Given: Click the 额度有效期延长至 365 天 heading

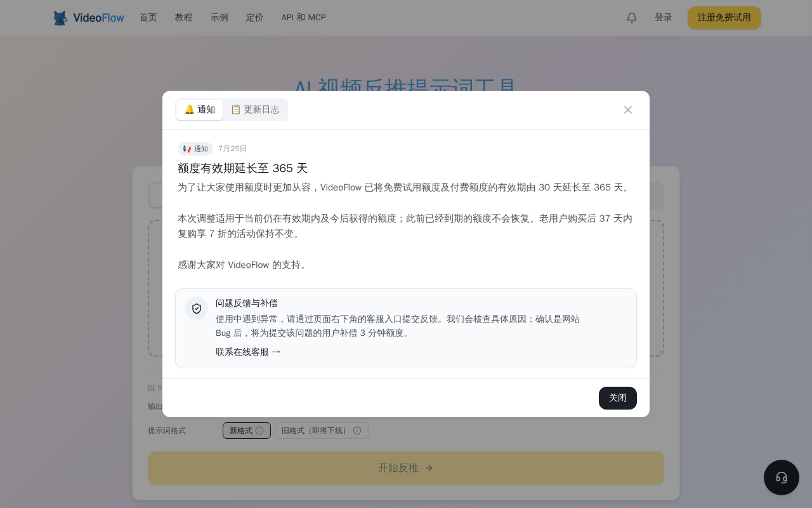Looking at the screenshot, I should tap(242, 168).
